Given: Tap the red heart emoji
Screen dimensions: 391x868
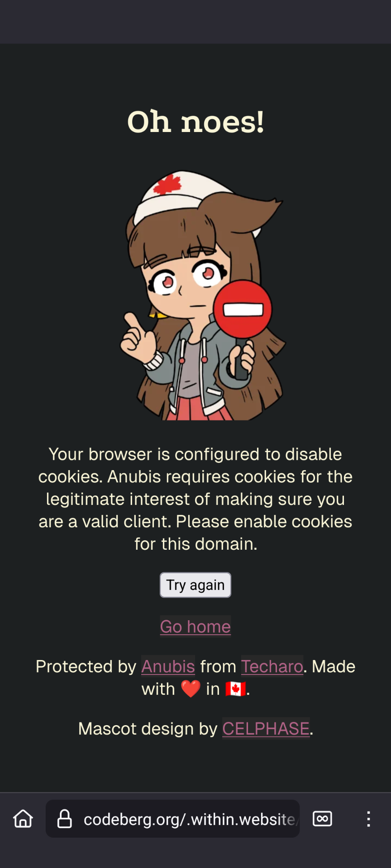Looking at the screenshot, I should click(x=191, y=689).
